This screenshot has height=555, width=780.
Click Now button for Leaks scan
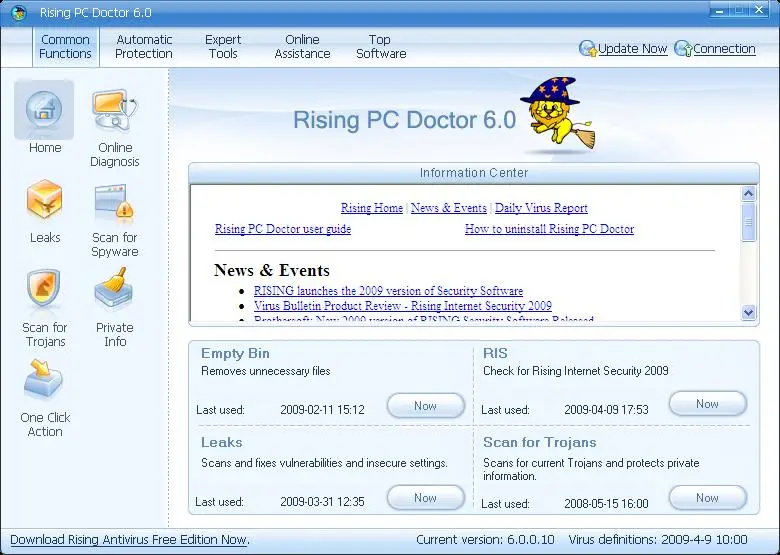[426, 498]
